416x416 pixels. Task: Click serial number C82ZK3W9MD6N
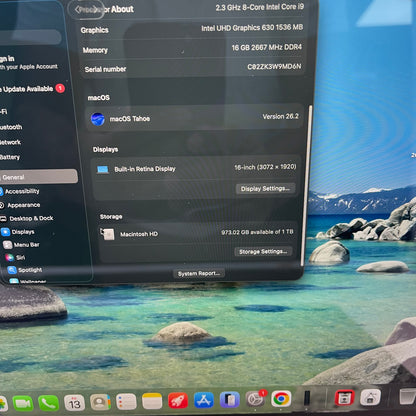274,67
